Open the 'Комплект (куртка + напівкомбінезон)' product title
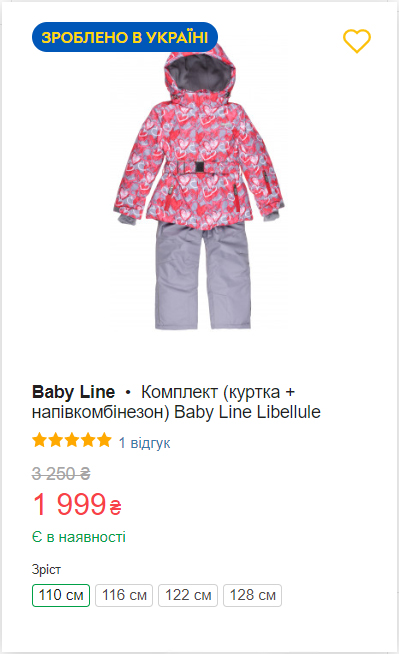The image size is (399, 654). pyautogui.click(x=176, y=402)
